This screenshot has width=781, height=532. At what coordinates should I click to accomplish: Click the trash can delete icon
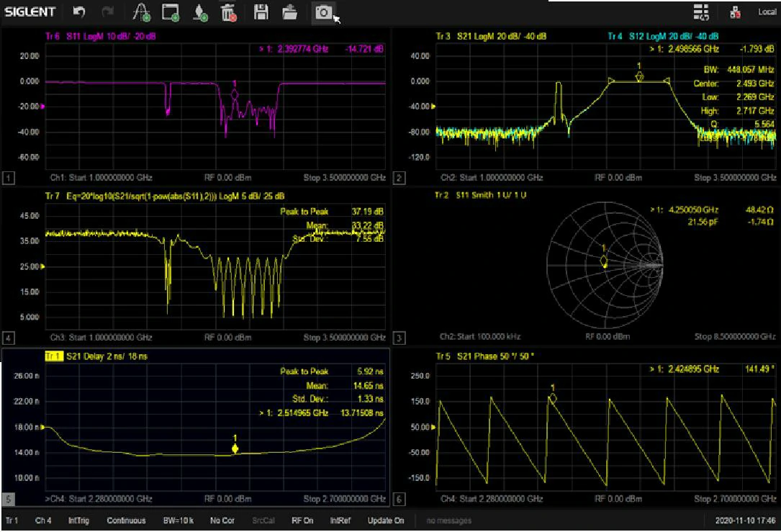(229, 12)
